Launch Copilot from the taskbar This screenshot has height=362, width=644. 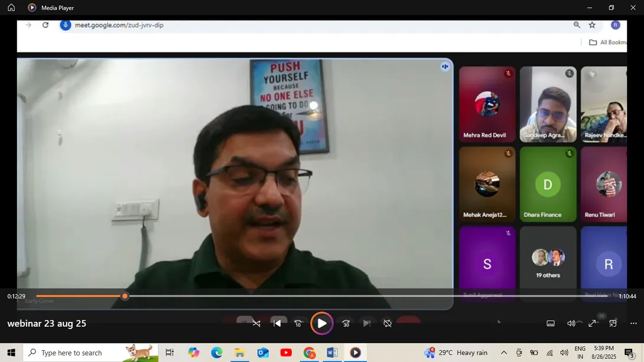(x=193, y=353)
